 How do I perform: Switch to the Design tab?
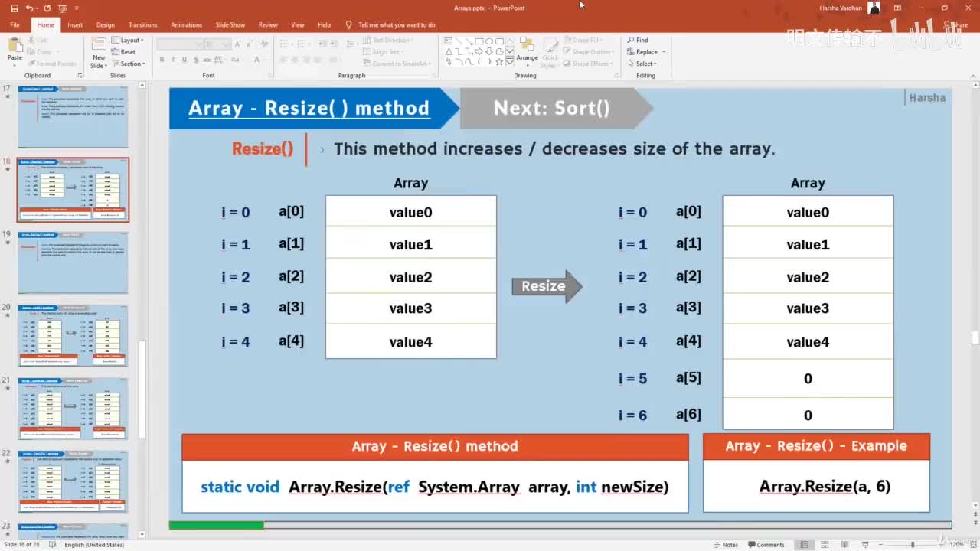106,24
